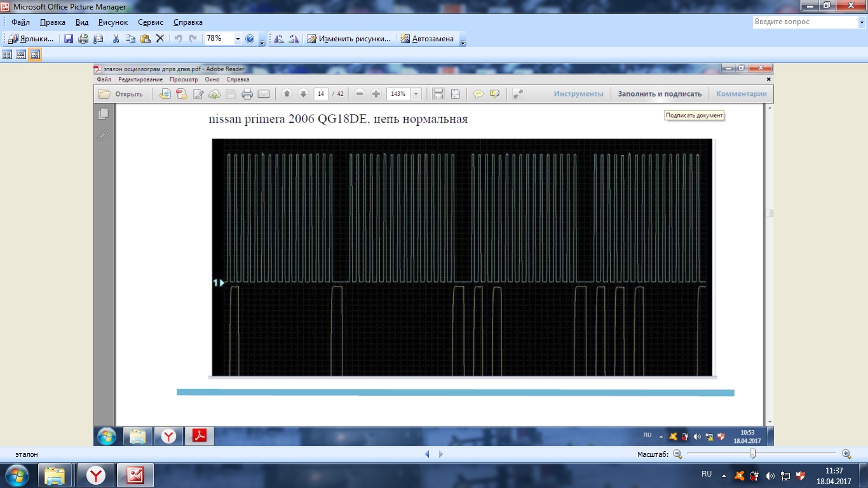Click Комментарии in the pictured Adobe Reader
Screen dimensions: 868x488
click(742, 94)
